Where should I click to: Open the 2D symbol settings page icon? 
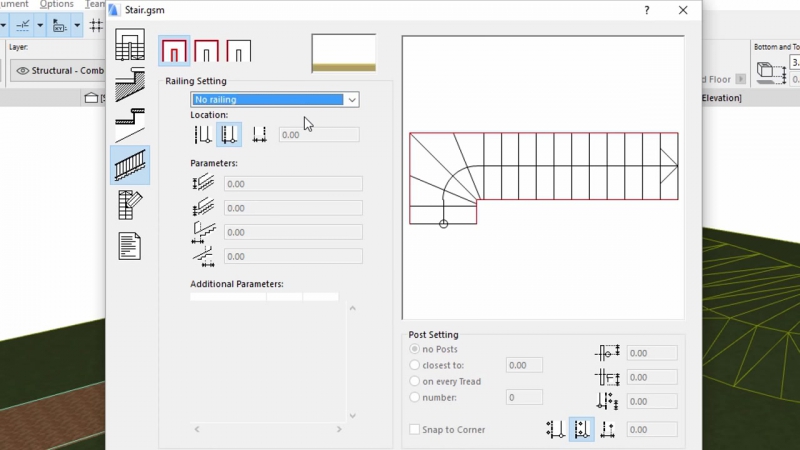[x=130, y=205]
